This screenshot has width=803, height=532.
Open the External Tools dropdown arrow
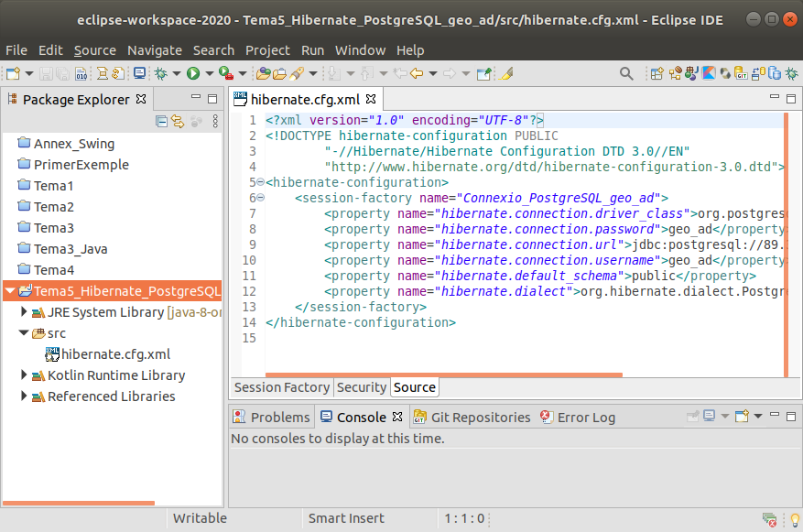[243, 74]
